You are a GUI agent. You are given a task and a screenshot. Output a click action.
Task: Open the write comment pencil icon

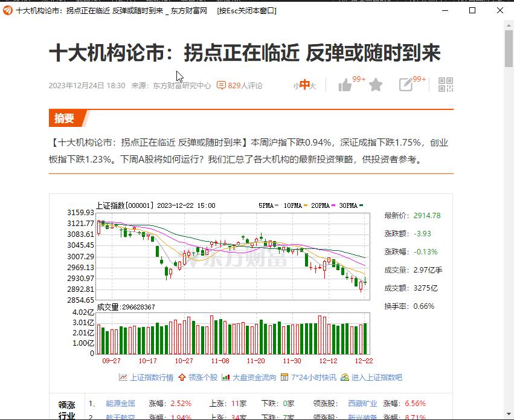coord(406,85)
